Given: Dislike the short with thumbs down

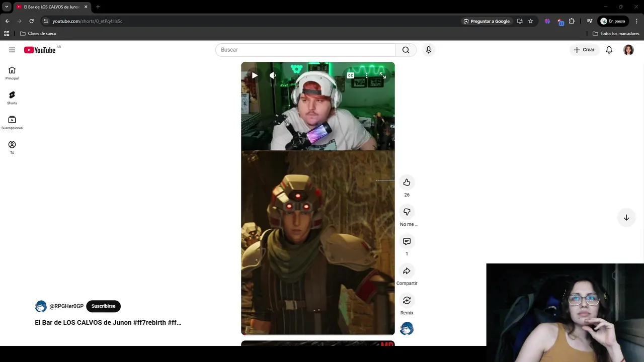Looking at the screenshot, I should pyautogui.click(x=407, y=212).
